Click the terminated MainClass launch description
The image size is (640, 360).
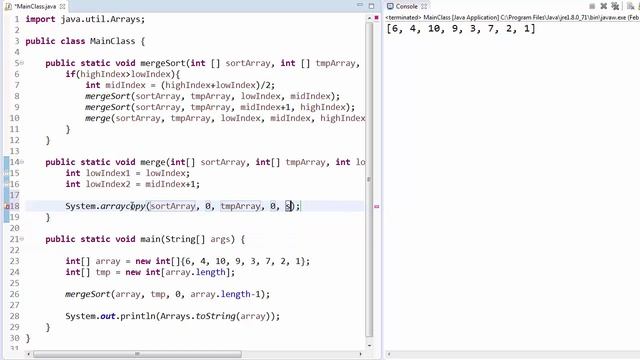click(512, 18)
